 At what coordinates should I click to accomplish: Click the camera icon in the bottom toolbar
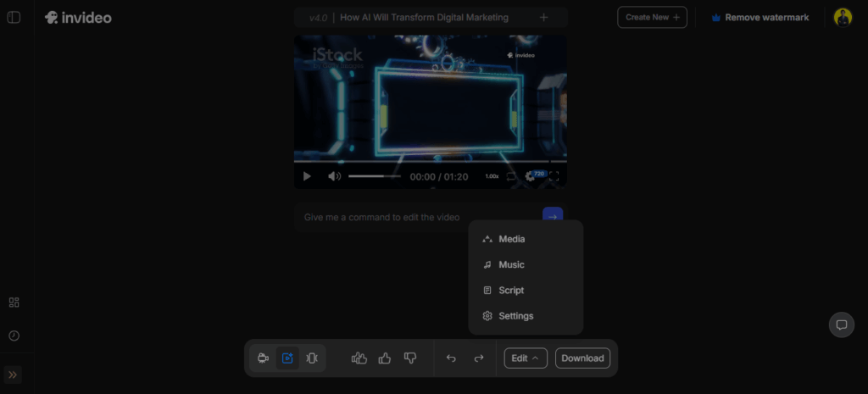(x=264, y=358)
